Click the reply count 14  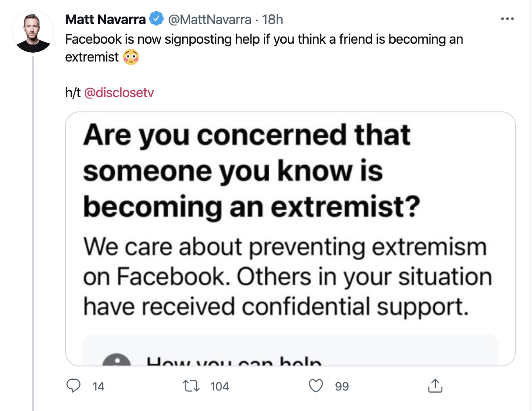98,386
